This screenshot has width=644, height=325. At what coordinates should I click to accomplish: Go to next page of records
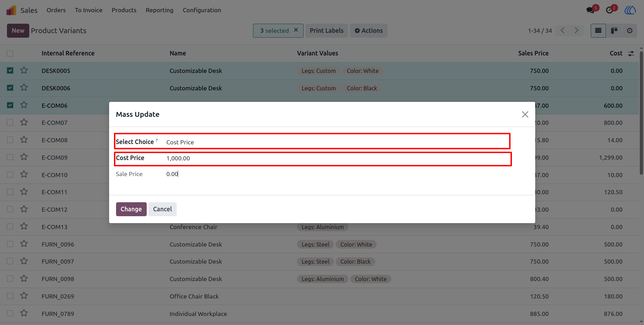(576, 31)
